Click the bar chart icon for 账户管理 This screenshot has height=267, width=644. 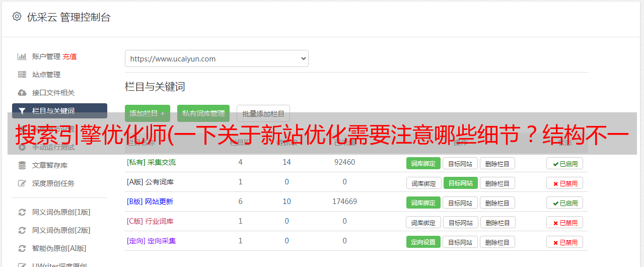click(22, 56)
